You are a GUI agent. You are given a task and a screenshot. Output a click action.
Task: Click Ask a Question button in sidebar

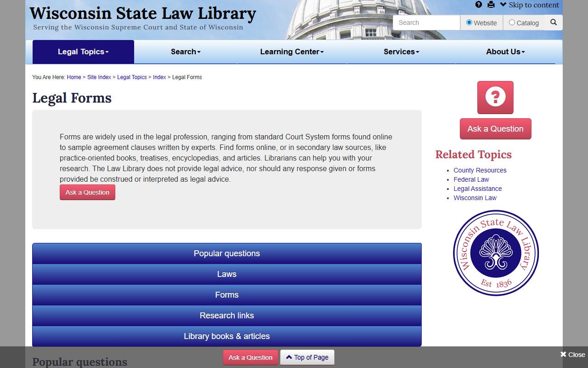coord(495,129)
